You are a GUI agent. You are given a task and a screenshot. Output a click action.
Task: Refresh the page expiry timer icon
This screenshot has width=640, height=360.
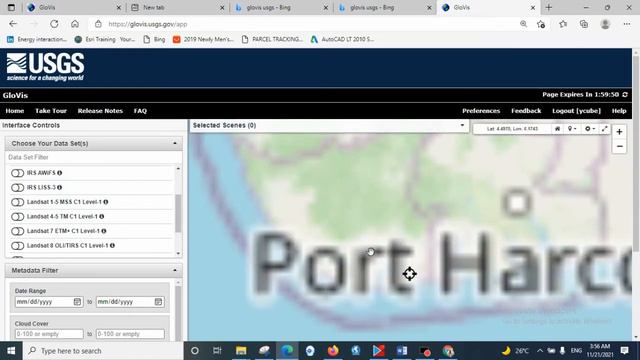point(625,95)
